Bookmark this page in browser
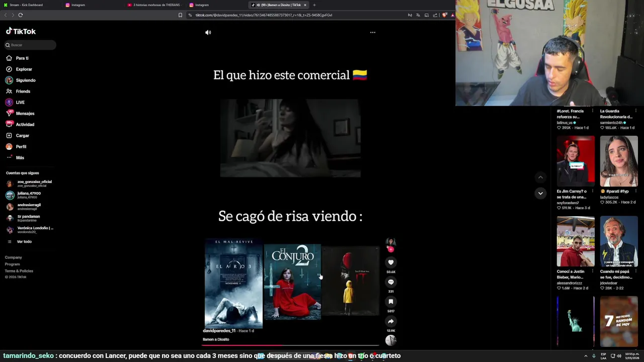 180,15
